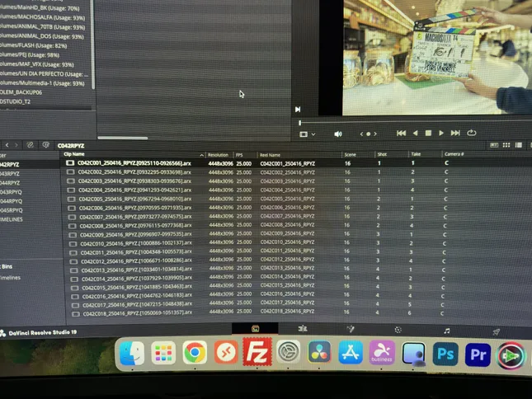Click the viewer scrub bar playhead
Image resolution: width=532 pixels, height=399 pixels.
[300, 122]
